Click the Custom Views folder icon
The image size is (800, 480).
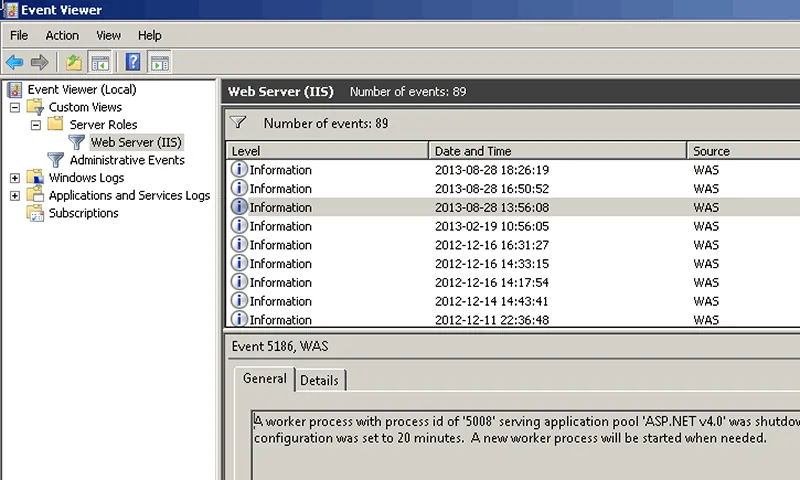click(x=36, y=107)
